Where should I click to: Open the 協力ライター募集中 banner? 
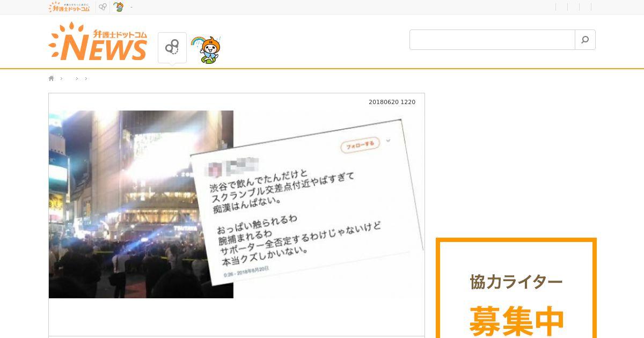pos(516,288)
